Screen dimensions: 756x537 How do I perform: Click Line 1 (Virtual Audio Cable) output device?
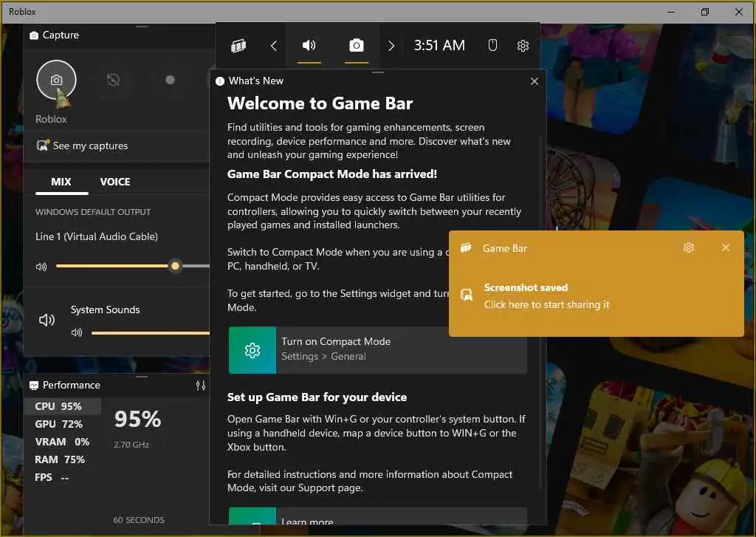pyautogui.click(x=97, y=236)
